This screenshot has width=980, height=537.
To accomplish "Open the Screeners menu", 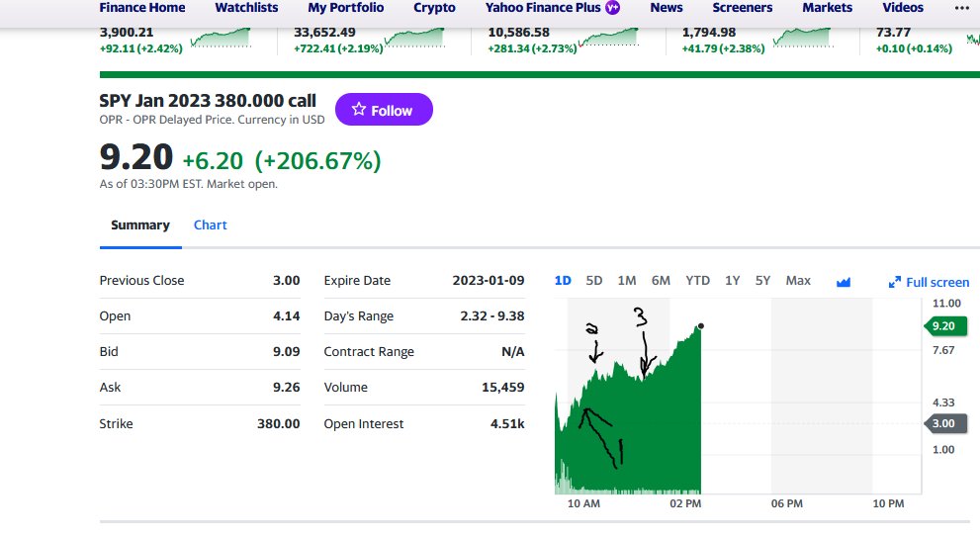I will [743, 8].
